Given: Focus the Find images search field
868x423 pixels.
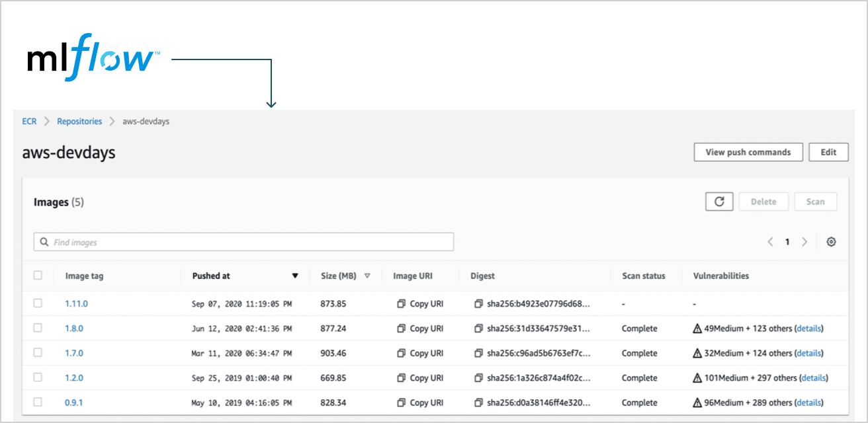Looking at the screenshot, I should (x=243, y=242).
